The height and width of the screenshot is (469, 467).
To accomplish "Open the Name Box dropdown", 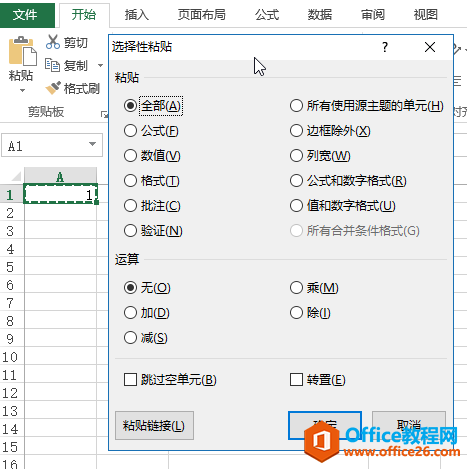I will (93, 144).
